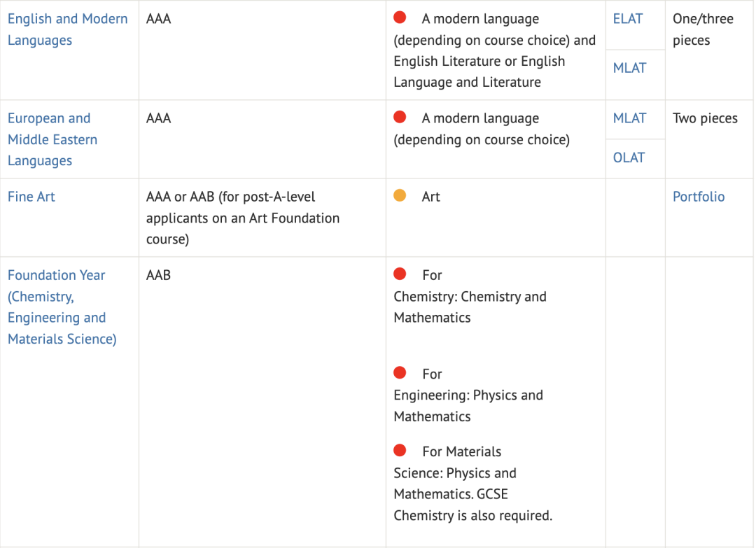The image size is (756, 548).
Task: Click red dot for Engineering requirement
Action: 400,372
